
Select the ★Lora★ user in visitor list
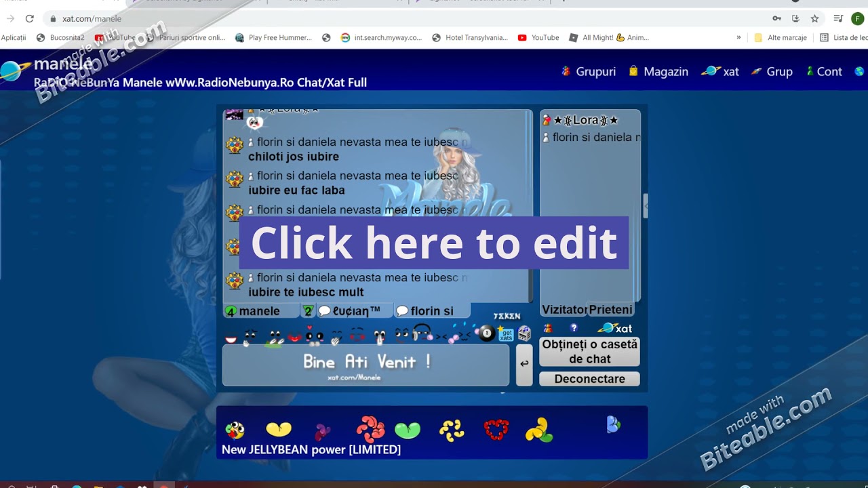pos(586,120)
